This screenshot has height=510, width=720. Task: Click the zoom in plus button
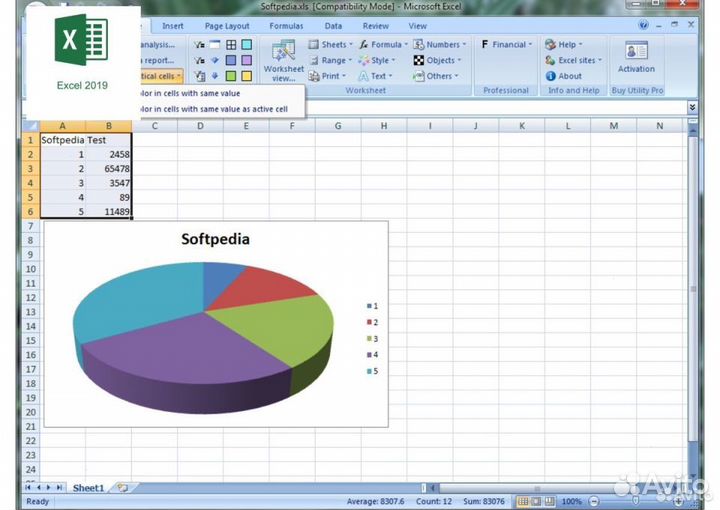click(x=678, y=501)
